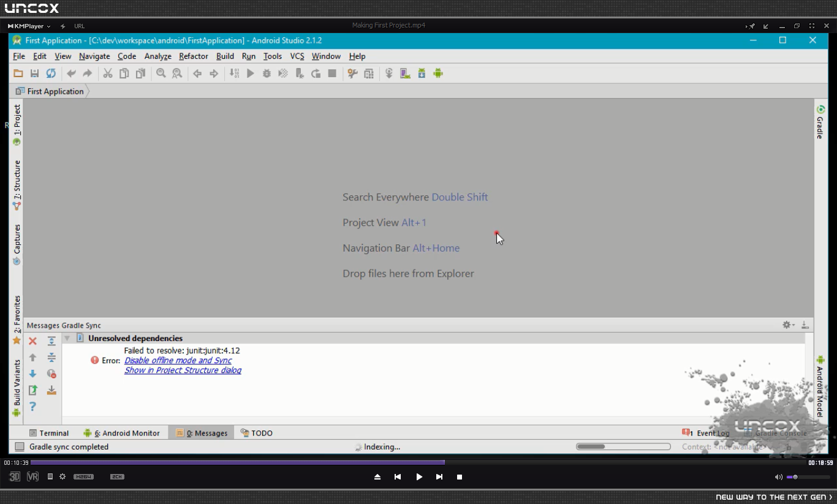Switch to the Terminal tab
The width and height of the screenshot is (837, 504).
pyautogui.click(x=49, y=433)
